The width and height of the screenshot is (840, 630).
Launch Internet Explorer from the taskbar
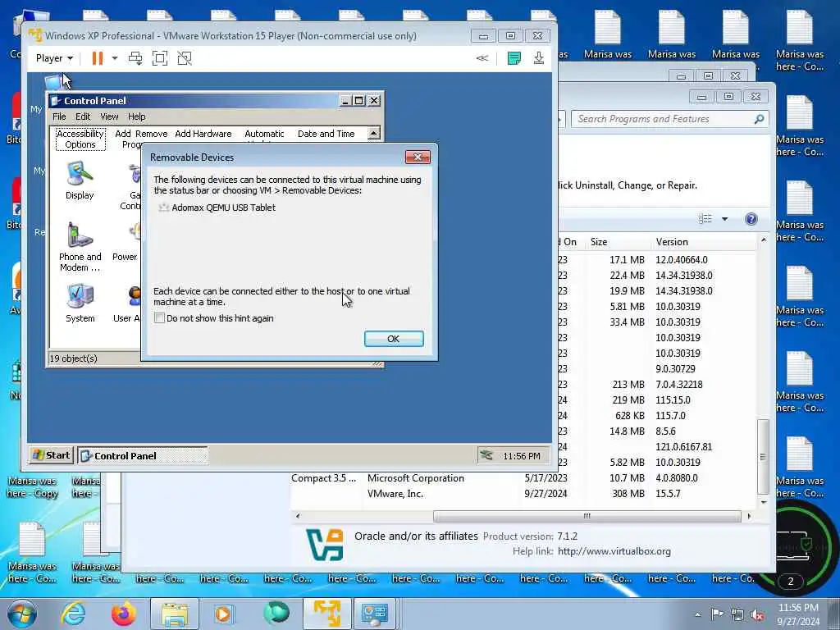click(73, 614)
